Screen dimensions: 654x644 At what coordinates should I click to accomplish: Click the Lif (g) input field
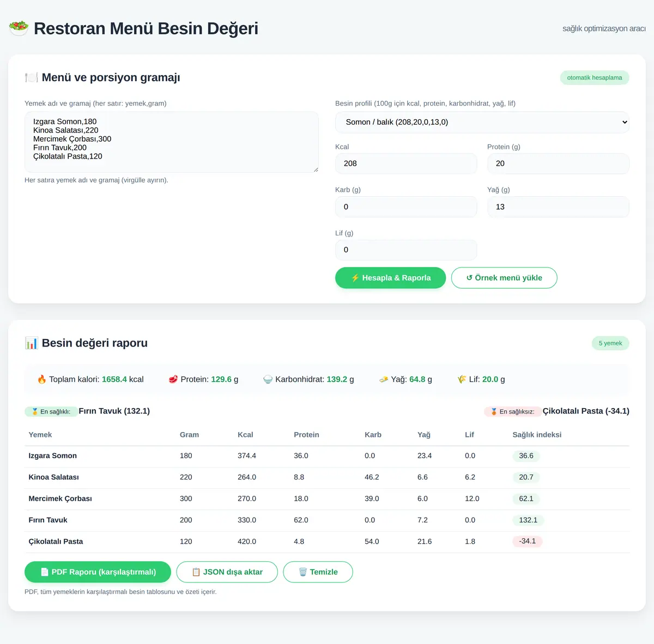(406, 250)
